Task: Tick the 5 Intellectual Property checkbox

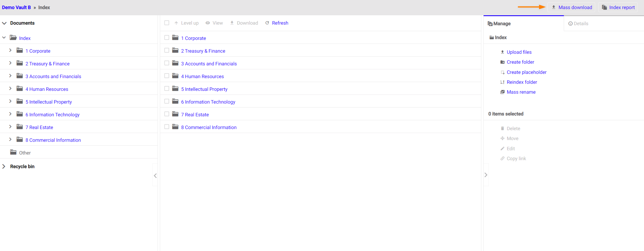Action: pyautogui.click(x=167, y=89)
